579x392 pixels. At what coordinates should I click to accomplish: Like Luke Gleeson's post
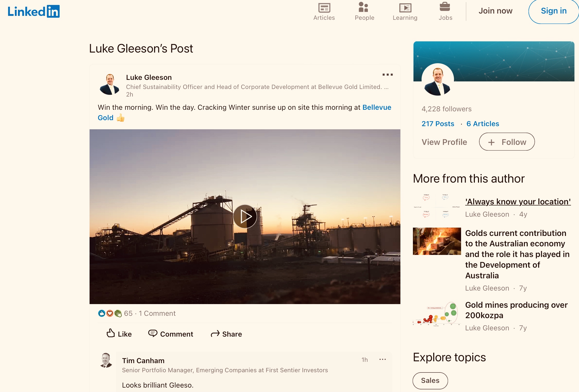click(119, 334)
